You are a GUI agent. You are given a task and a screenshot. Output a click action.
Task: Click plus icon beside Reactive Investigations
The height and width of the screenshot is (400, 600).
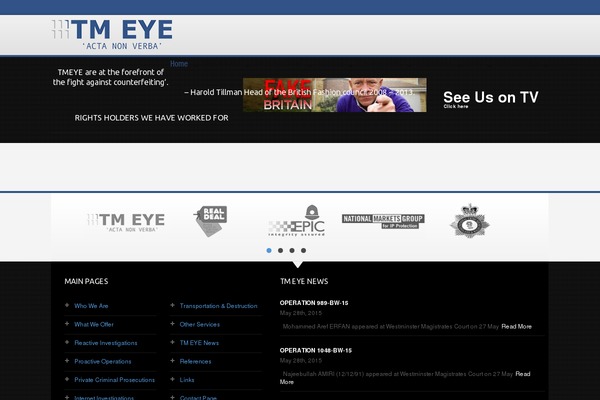coord(67,342)
